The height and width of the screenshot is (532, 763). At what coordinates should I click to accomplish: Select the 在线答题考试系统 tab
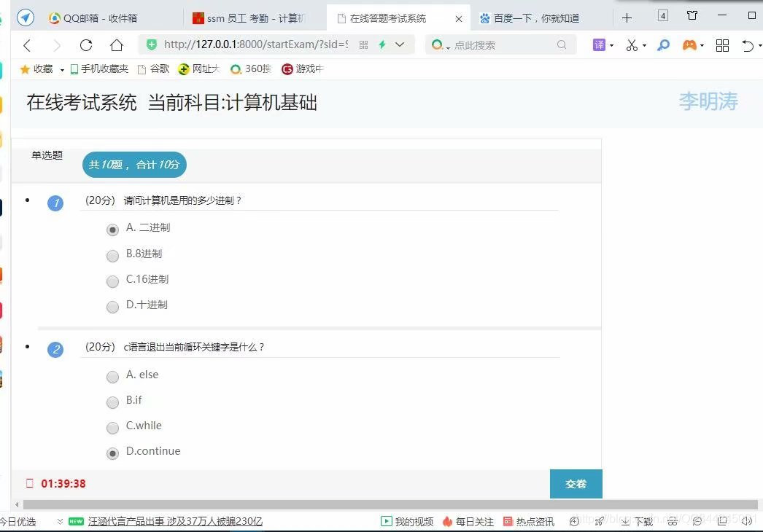click(388, 18)
